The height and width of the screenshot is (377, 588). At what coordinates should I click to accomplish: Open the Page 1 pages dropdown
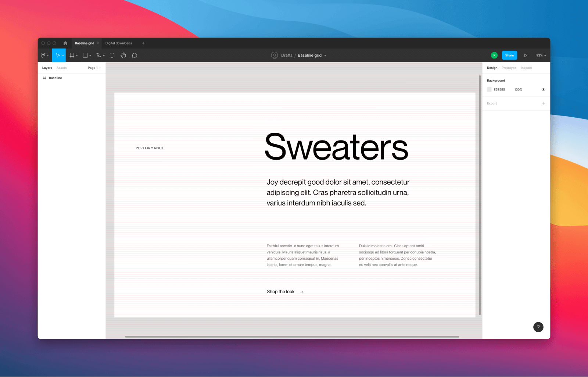[x=94, y=68]
